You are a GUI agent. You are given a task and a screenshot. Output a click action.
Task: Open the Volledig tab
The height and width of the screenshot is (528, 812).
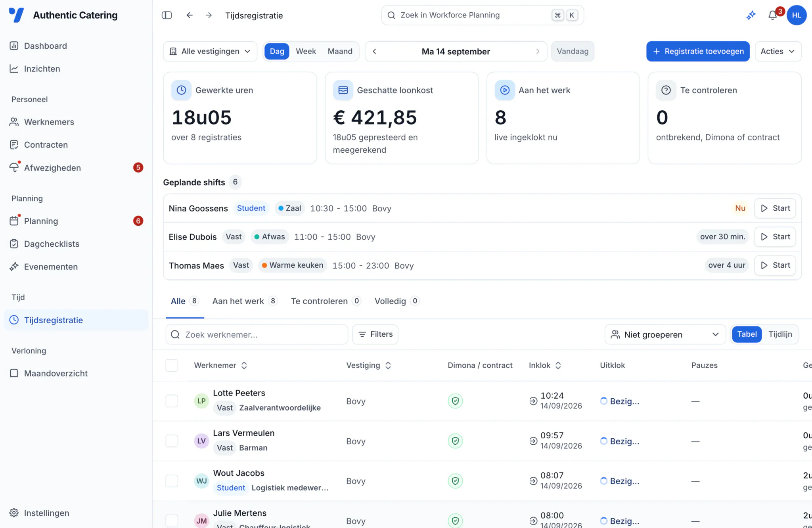click(x=397, y=301)
